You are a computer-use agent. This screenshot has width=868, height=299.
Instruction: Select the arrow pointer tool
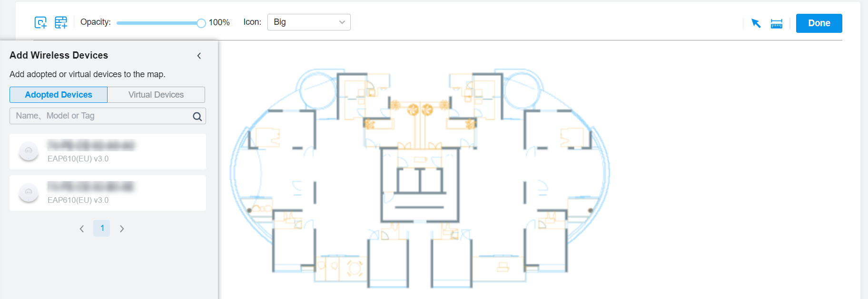[x=756, y=23]
